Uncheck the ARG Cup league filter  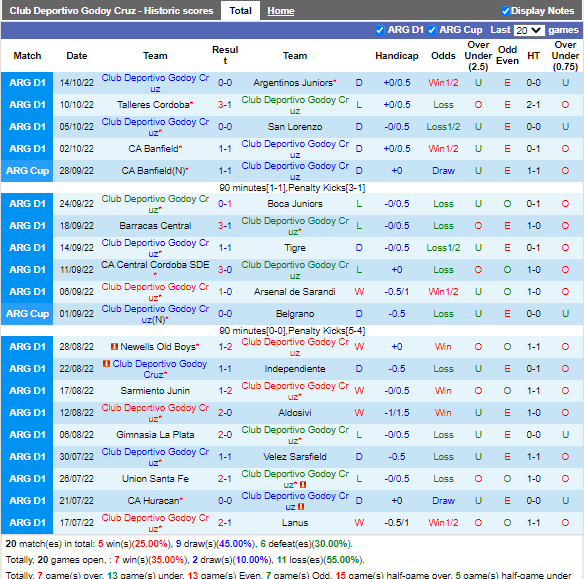[432, 30]
